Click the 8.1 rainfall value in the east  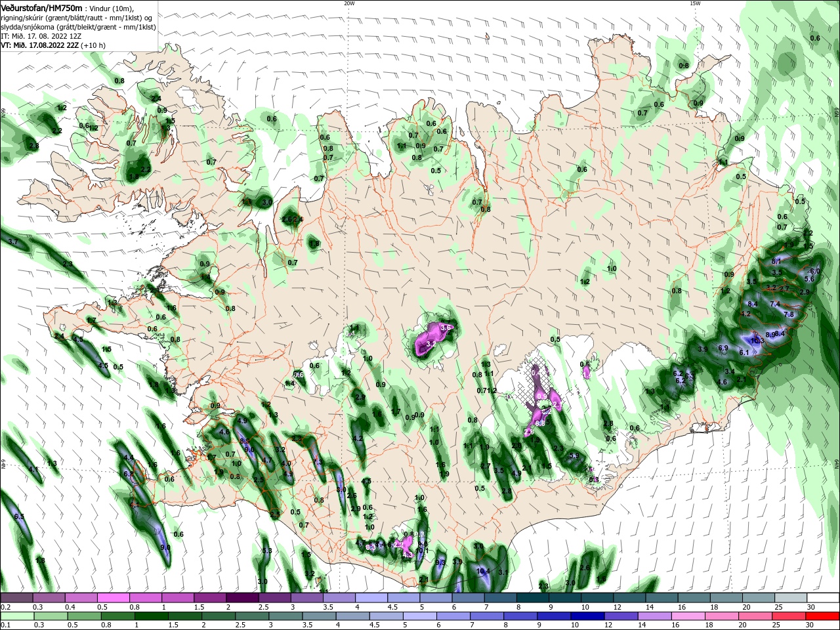tap(776, 261)
